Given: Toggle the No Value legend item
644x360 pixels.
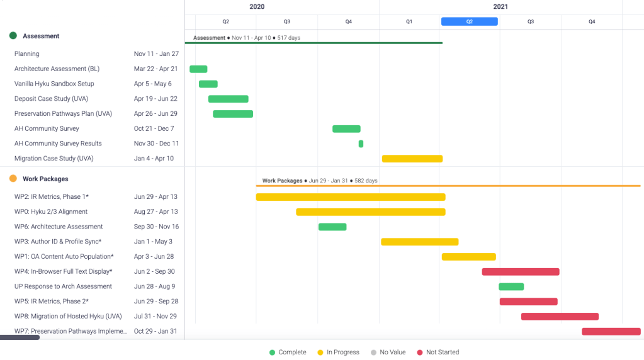Looking at the screenshot, I should [388, 352].
